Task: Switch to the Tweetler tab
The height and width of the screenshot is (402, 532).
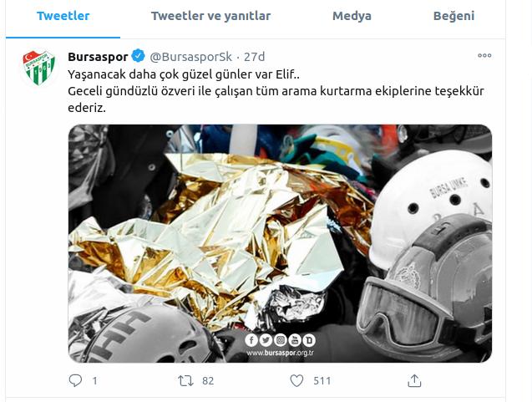Action: 63,16
